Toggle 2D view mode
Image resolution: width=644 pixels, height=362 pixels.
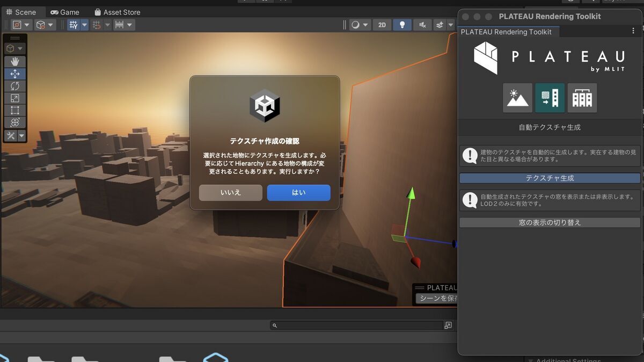pyautogui.click(x=382, y=25)
